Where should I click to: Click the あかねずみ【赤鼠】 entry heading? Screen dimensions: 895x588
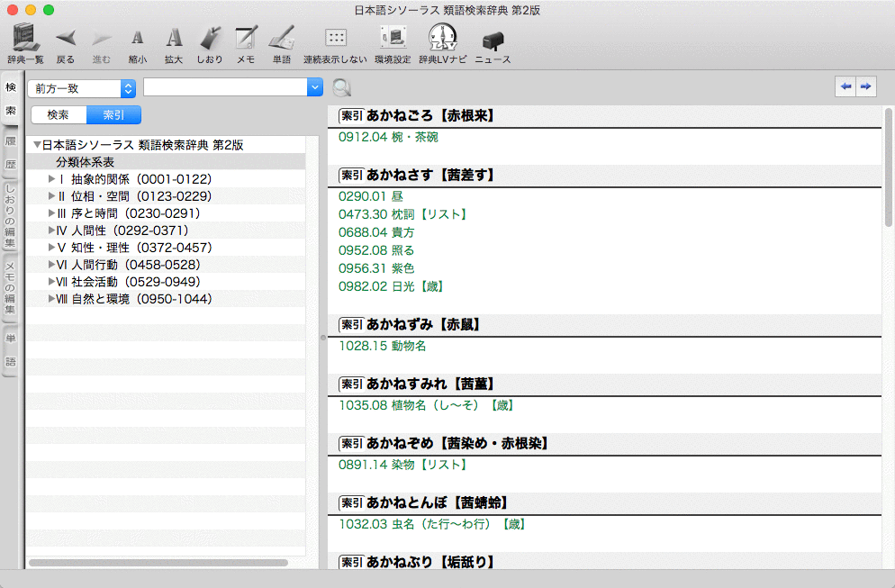(x=423, y=325)
